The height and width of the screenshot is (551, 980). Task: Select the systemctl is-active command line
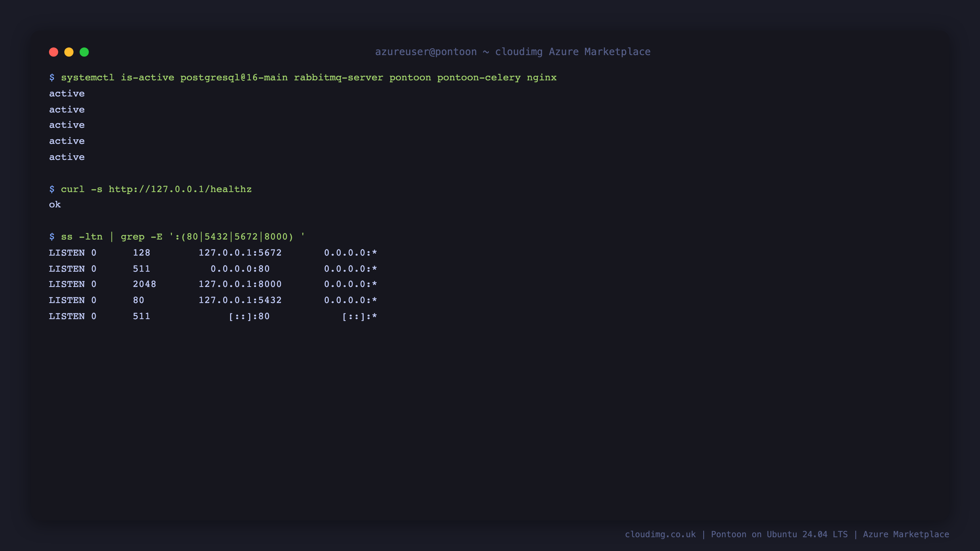(303, 78)
